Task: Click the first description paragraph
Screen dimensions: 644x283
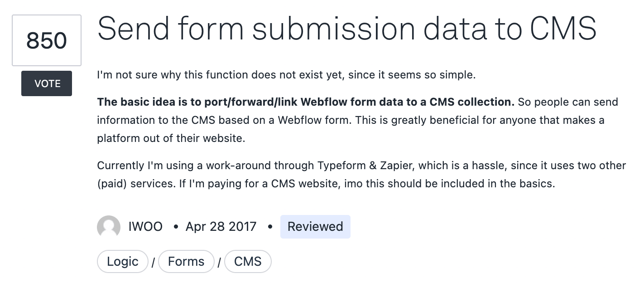Action: 286,75
